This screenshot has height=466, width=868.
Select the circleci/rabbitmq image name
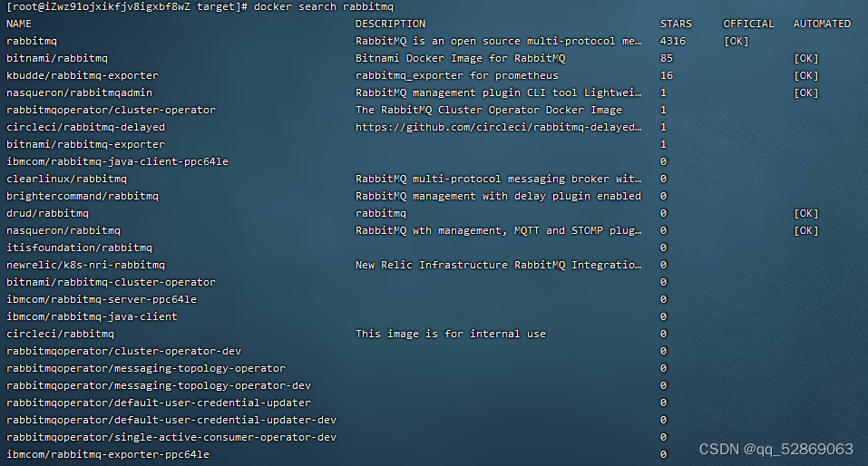coord(61,334)
